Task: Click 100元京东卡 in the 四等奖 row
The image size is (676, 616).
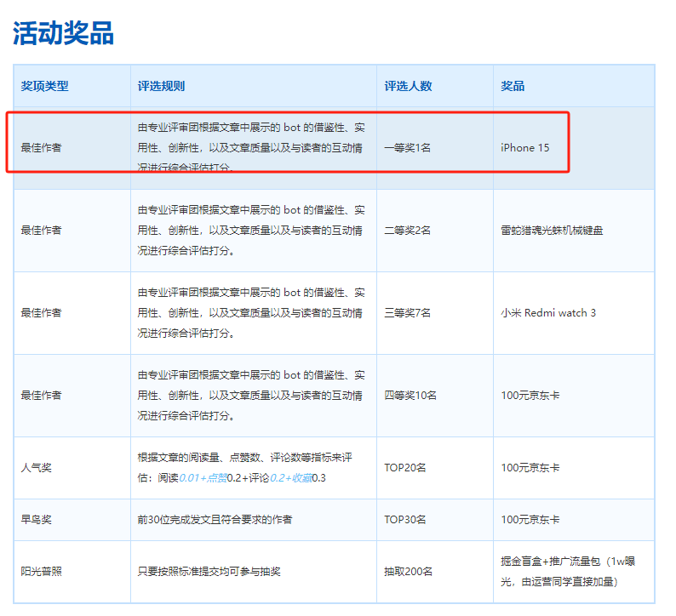Action: (530, 396)
